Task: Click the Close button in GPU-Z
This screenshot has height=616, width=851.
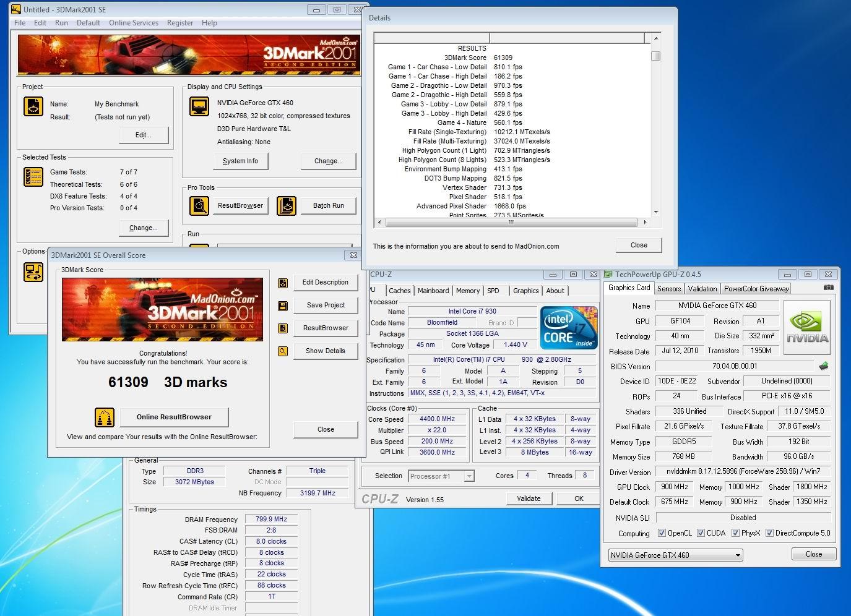Action: 814,555
